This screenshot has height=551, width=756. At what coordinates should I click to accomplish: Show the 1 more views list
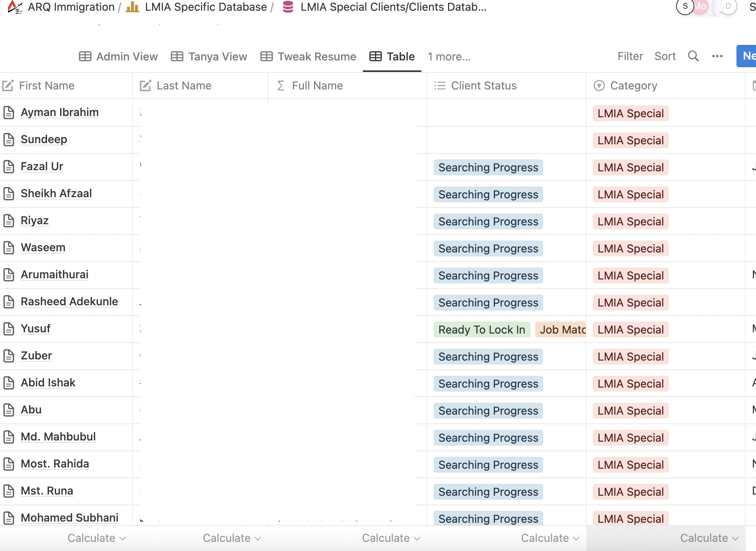point(449,56)
